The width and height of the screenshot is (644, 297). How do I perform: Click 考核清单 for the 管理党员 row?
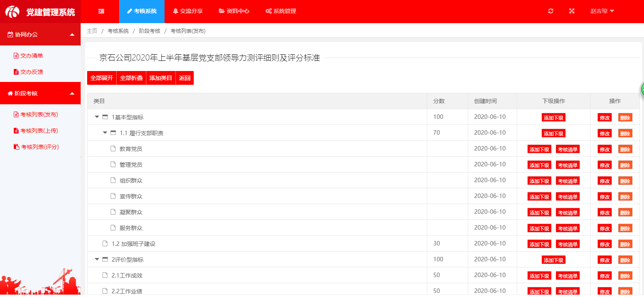pyautogui.click(x=567, y=165)
